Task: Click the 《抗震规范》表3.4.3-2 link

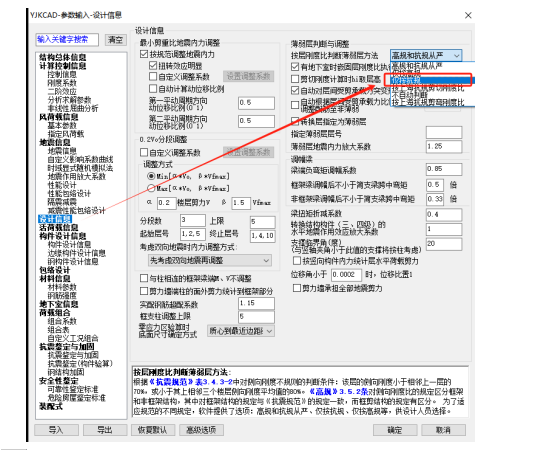Action: 191,382
